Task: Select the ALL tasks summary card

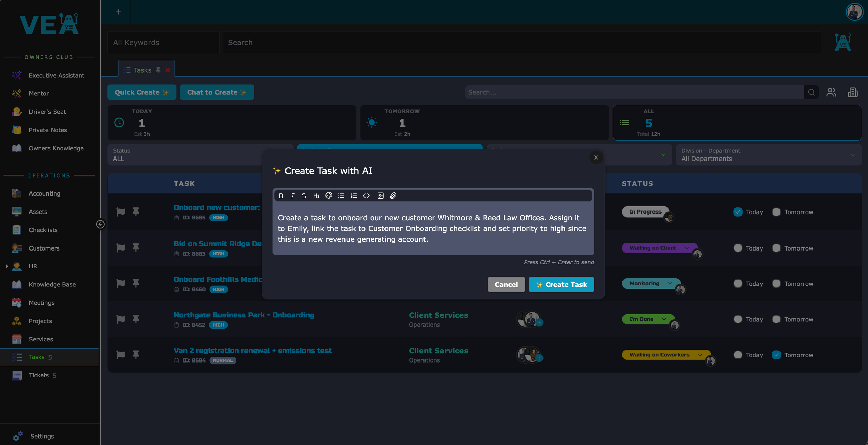Action: [737, 123]
